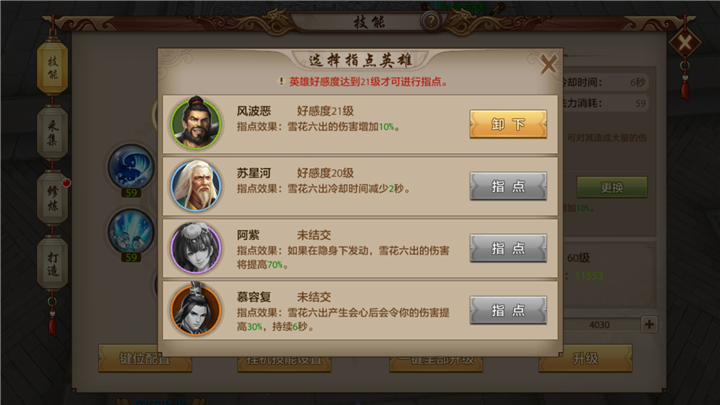This screenshot has width=720, height=405.
Task: Click the 风波恶 hero portrait
Action: coord(196,124)
